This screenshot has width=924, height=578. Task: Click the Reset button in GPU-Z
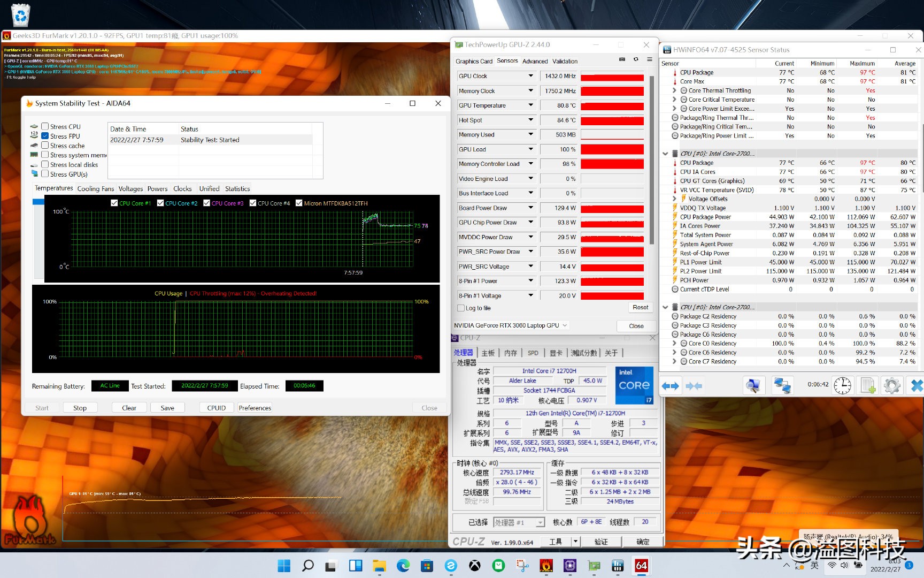click(x=640, y=308)
